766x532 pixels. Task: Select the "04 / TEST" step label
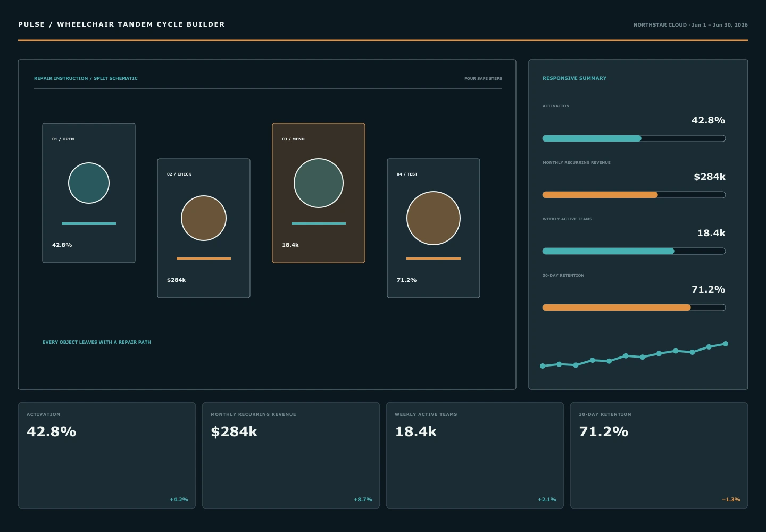tap(407, 174)
